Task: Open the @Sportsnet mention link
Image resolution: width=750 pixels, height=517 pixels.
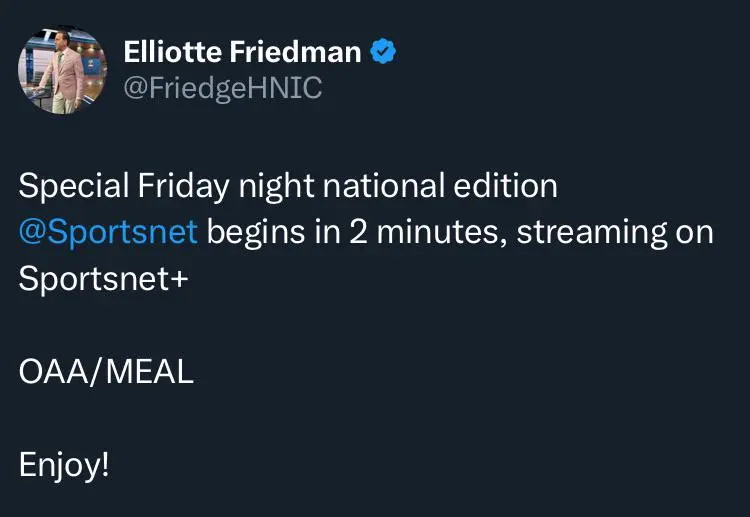Action: (x=108, y=233)
